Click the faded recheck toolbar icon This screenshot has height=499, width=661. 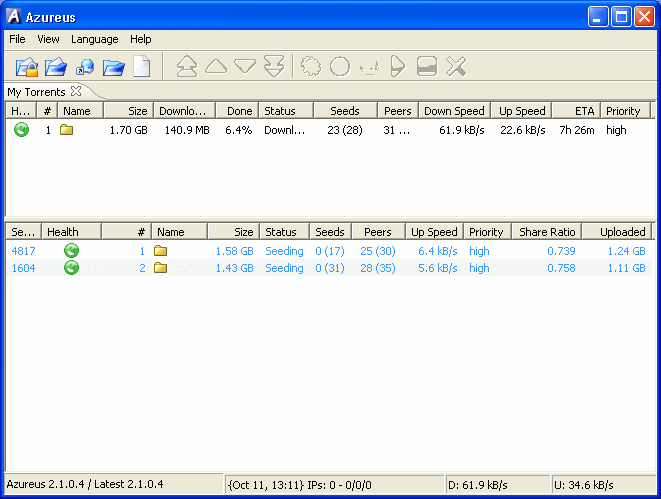(x=369, y=67)
